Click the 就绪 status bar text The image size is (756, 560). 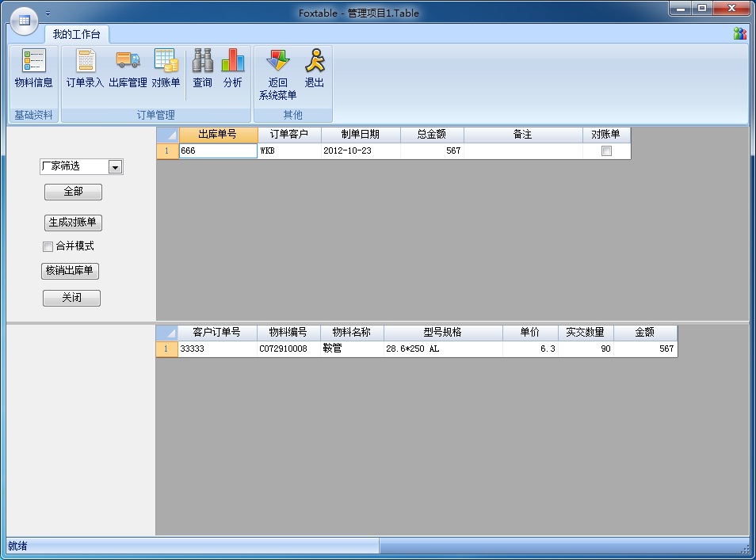point(18,546)
